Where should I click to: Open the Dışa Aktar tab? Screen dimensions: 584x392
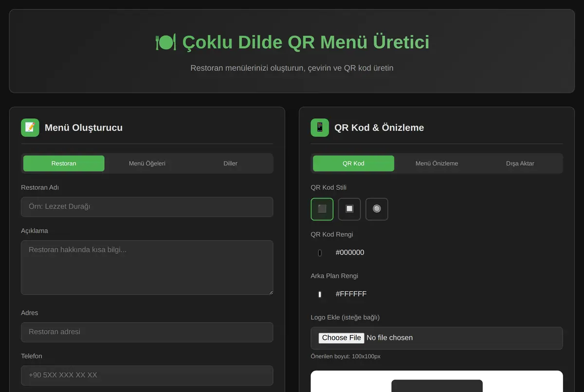(x=520, y=163)
